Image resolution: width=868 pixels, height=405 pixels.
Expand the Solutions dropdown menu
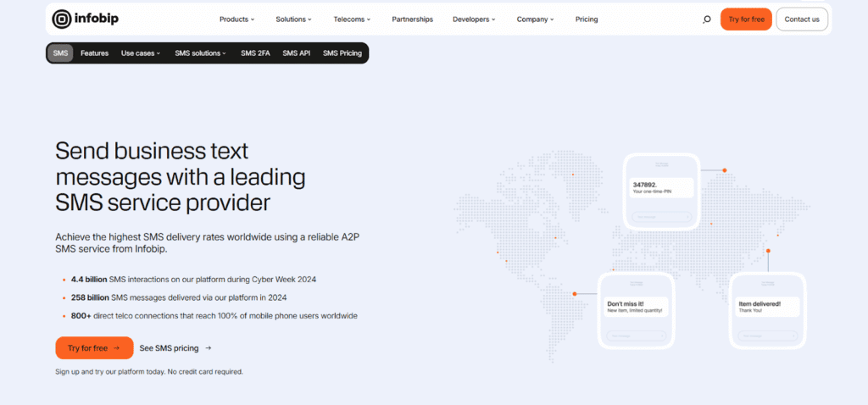[x=293, y=19]
